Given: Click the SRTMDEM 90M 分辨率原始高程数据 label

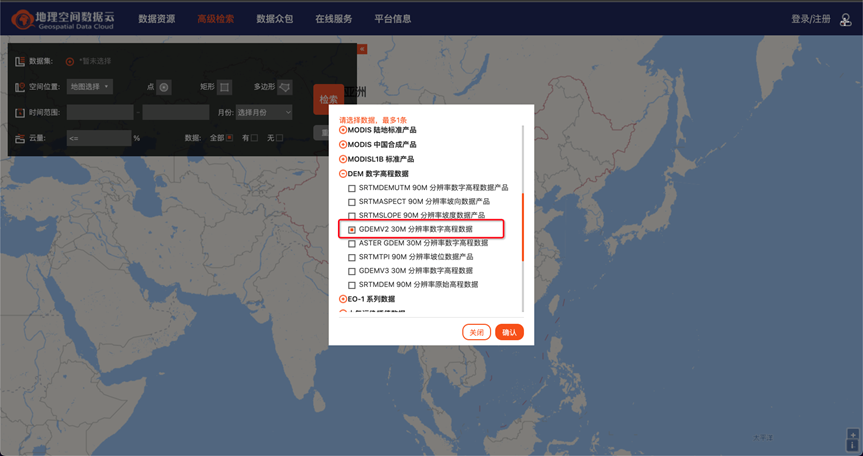Looking at the screenshot, I should (418, 284).
